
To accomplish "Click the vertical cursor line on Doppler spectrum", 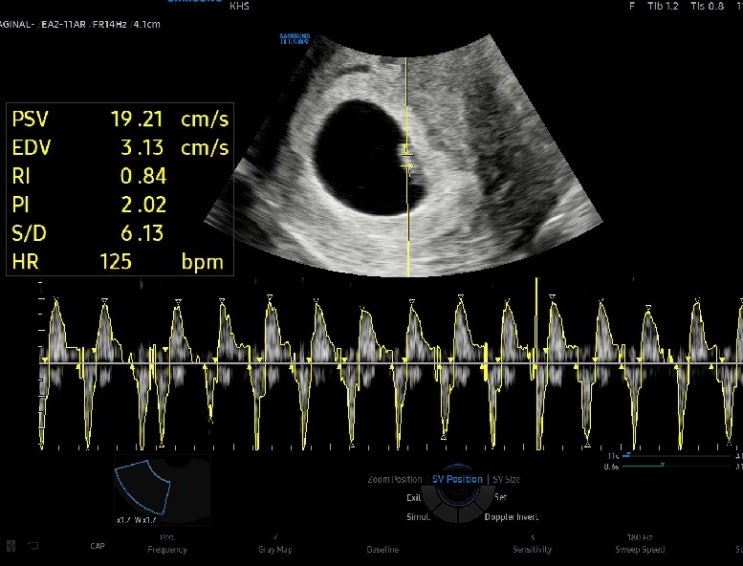I will (x=536, y=363).
